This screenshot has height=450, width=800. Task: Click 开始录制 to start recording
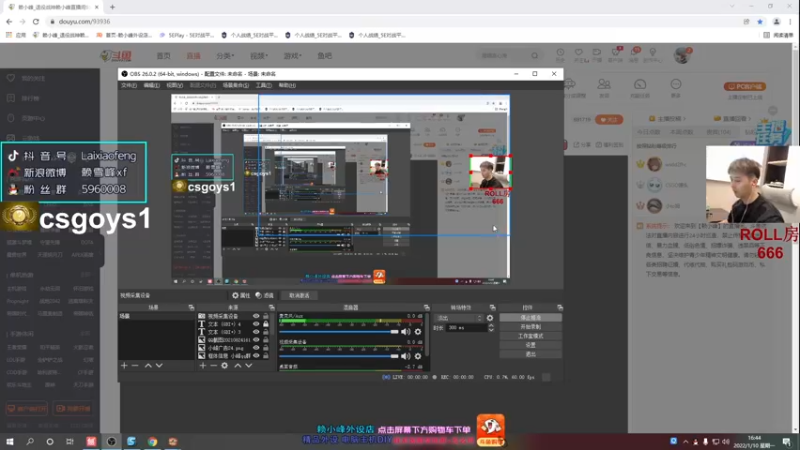(x=531, y=327)
